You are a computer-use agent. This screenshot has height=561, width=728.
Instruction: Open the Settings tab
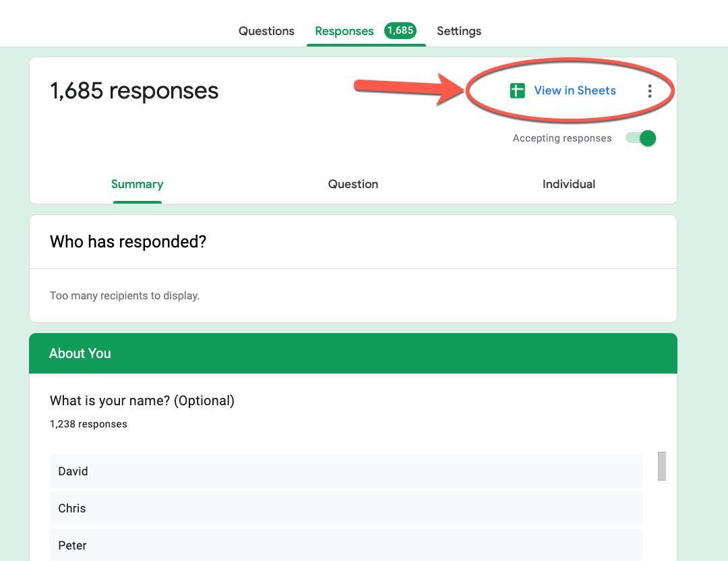point(459,31)
